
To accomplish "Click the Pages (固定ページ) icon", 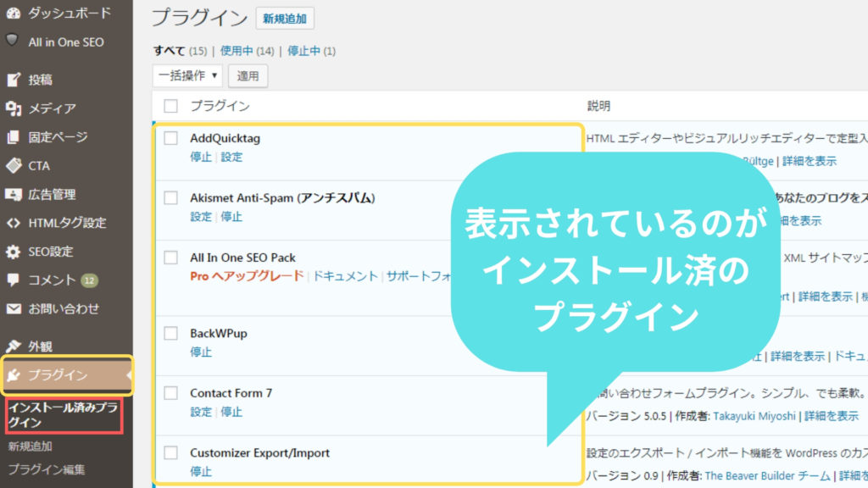I will (14, 137).
